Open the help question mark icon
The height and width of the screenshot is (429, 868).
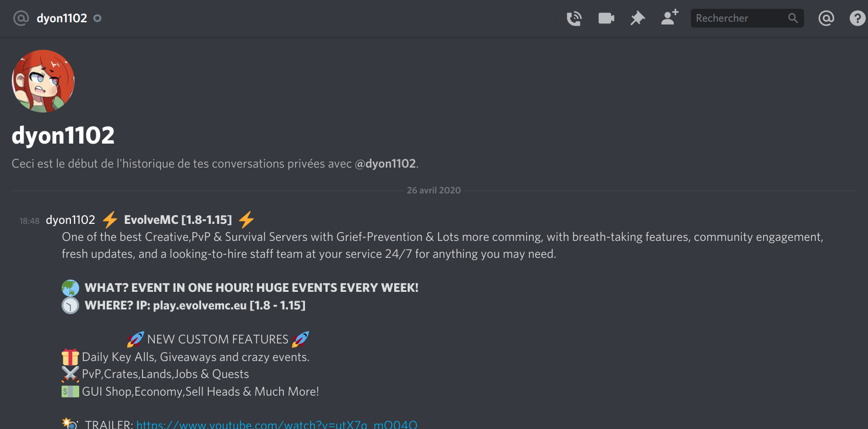(x=857, y=18)
